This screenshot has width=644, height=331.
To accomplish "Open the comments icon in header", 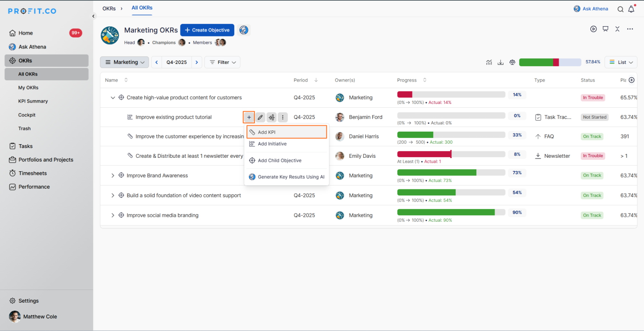I will point(605,29).
